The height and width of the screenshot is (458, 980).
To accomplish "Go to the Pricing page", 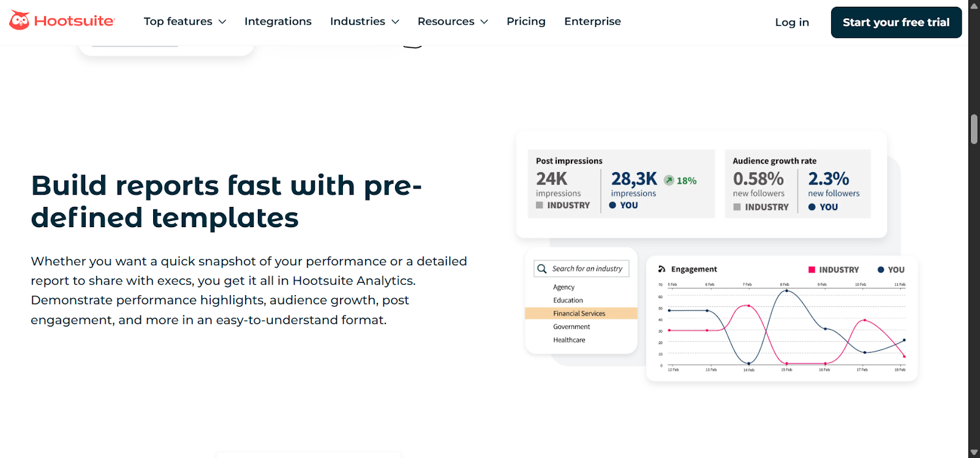I will [x=526, y=21].
